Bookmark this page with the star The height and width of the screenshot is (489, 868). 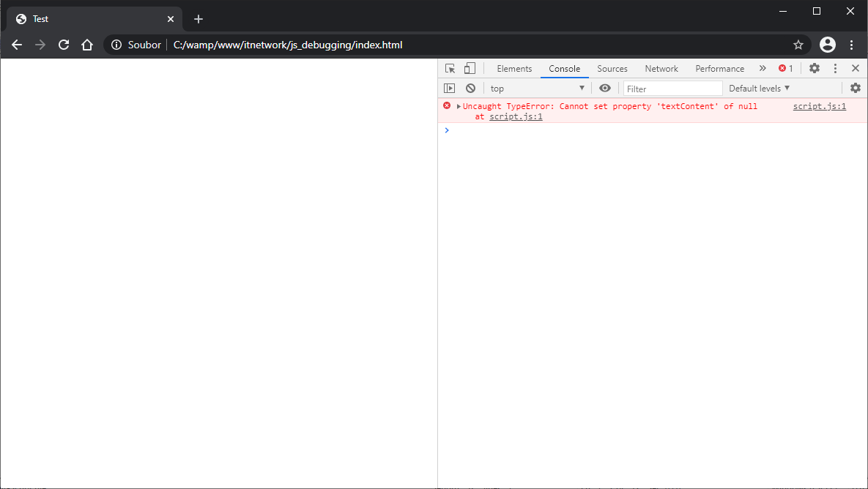click(798, 45)
